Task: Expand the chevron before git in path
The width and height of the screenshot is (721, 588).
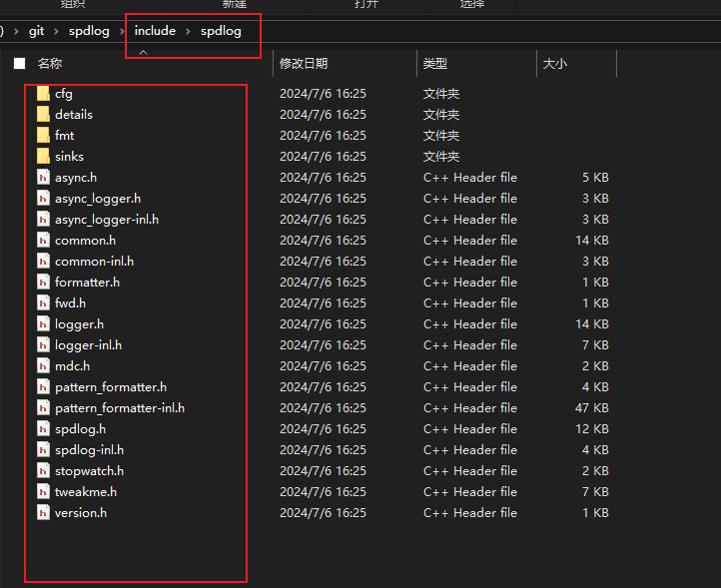Action: [x=16, y=31]
